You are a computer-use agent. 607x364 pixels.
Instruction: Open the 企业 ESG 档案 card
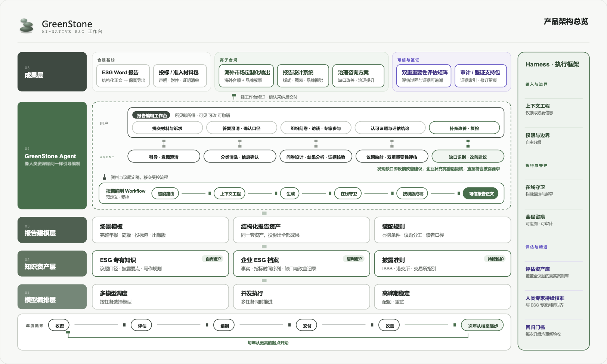click(301, 264)
